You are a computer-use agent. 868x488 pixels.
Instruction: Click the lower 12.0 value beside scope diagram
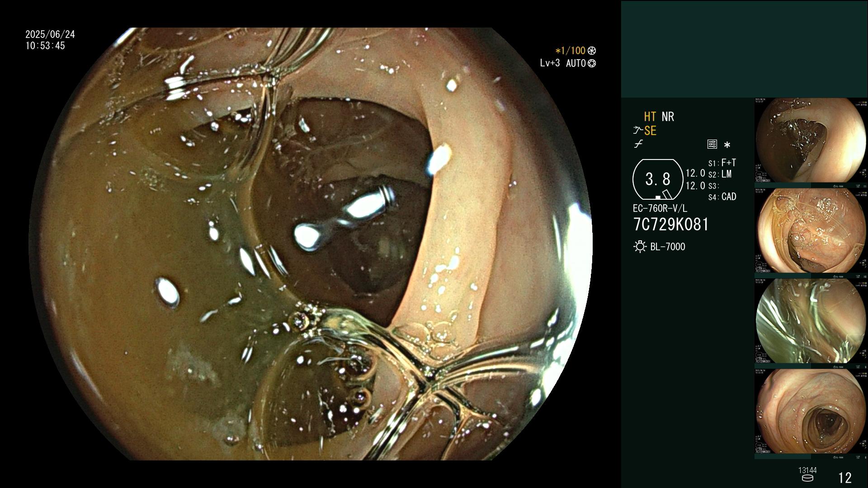tap(695, 186)
